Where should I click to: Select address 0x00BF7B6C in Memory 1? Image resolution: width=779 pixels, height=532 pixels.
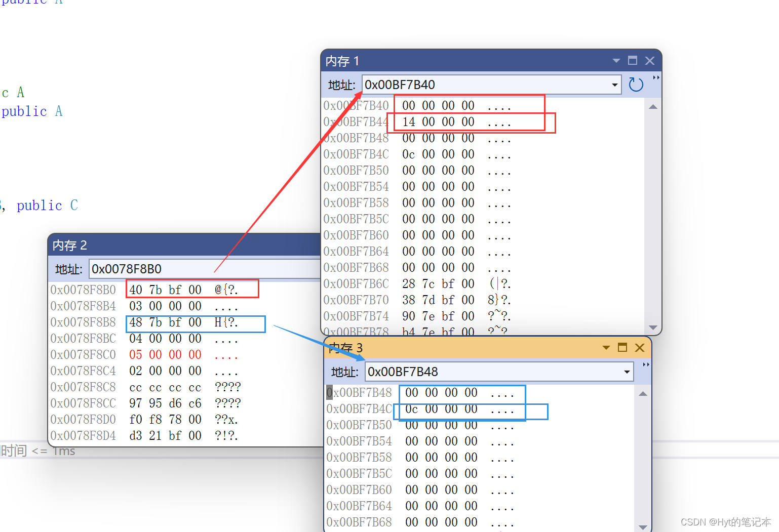(x=356, y=284)
